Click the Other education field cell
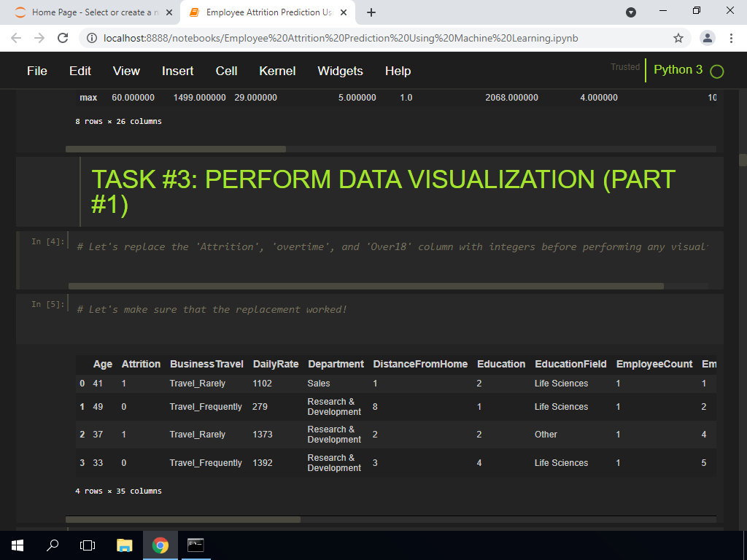Image resolution: width=747 pixels, height=560 pixels. coord(546,435)
